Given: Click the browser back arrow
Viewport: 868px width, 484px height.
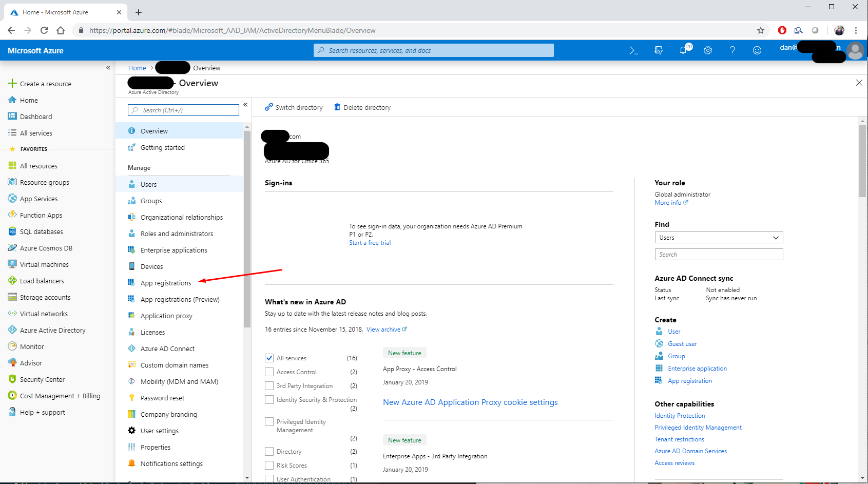Looking at the screenshot, I should [x=11, y=30].
